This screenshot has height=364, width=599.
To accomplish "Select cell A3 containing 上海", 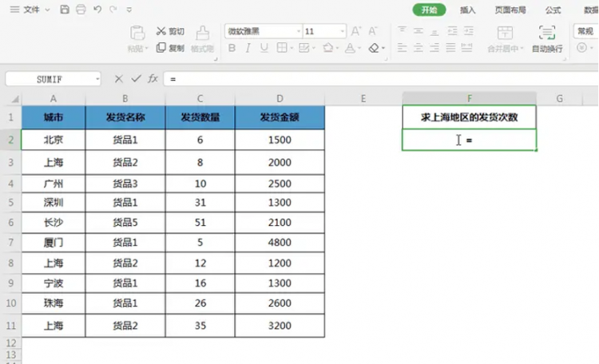I will coord(54,162).
